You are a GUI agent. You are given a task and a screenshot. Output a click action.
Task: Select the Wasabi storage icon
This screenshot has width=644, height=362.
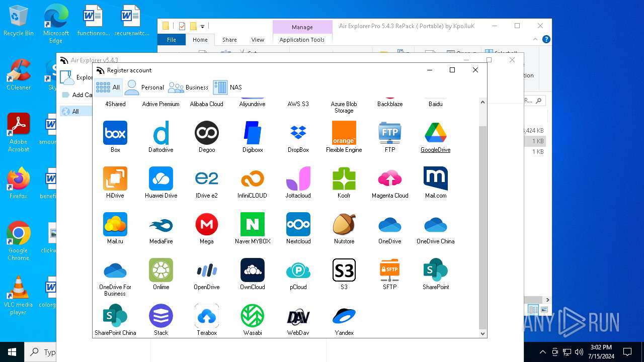[253, 316]
